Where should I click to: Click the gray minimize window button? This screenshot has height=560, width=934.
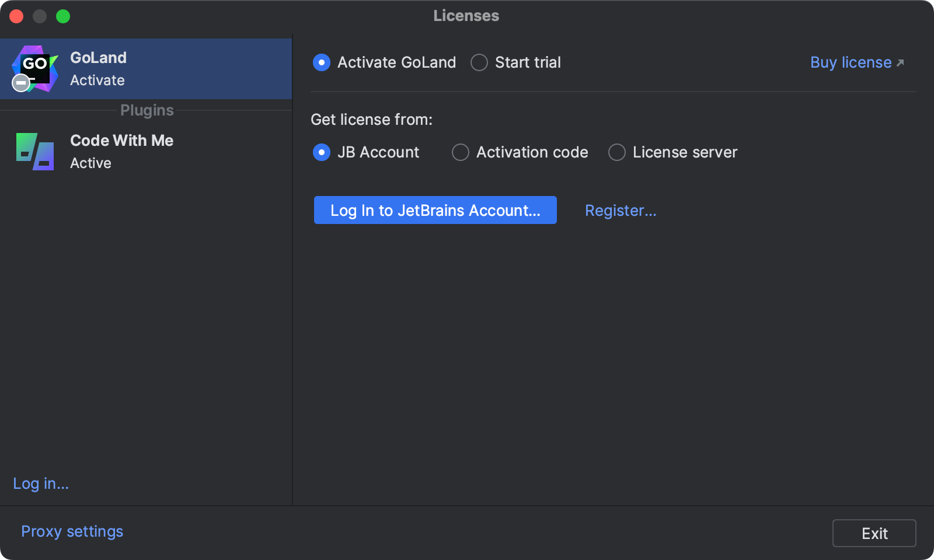pos(40,16)
